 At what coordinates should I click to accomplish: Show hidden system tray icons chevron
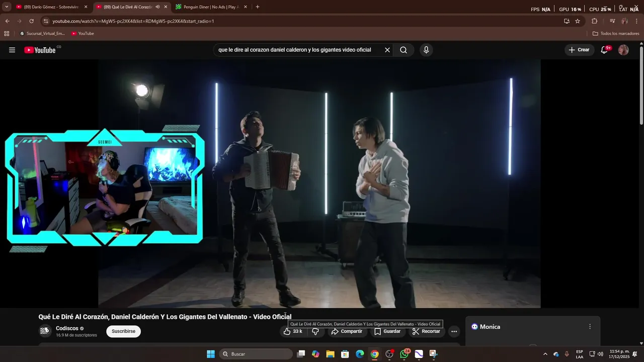pos(545,354)
